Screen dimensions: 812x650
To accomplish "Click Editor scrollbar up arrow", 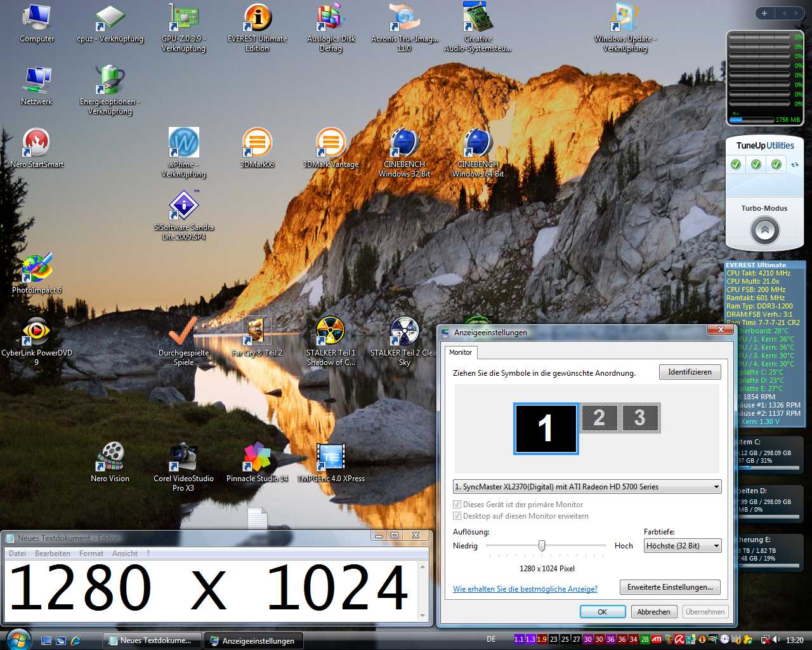I will point(423,566).
